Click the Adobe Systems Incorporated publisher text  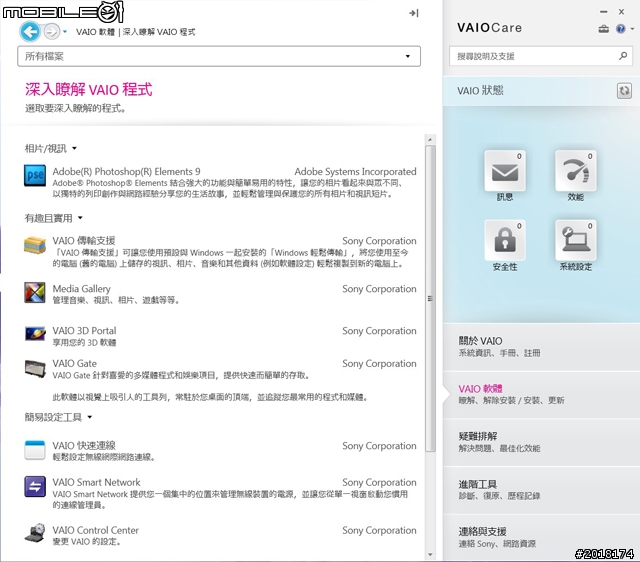coord(355,171)
